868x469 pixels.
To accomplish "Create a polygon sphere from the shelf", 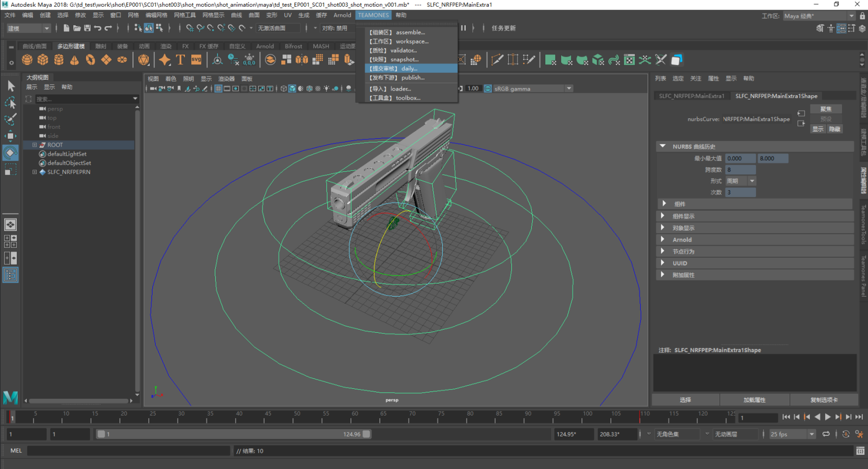I will coord(27,60).
